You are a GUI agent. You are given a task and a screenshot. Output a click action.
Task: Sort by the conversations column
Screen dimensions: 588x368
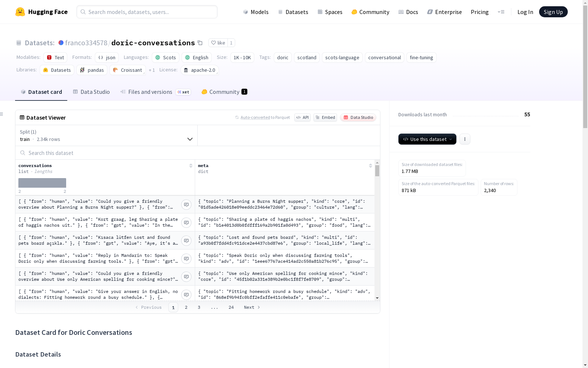(x=191, y=166)
